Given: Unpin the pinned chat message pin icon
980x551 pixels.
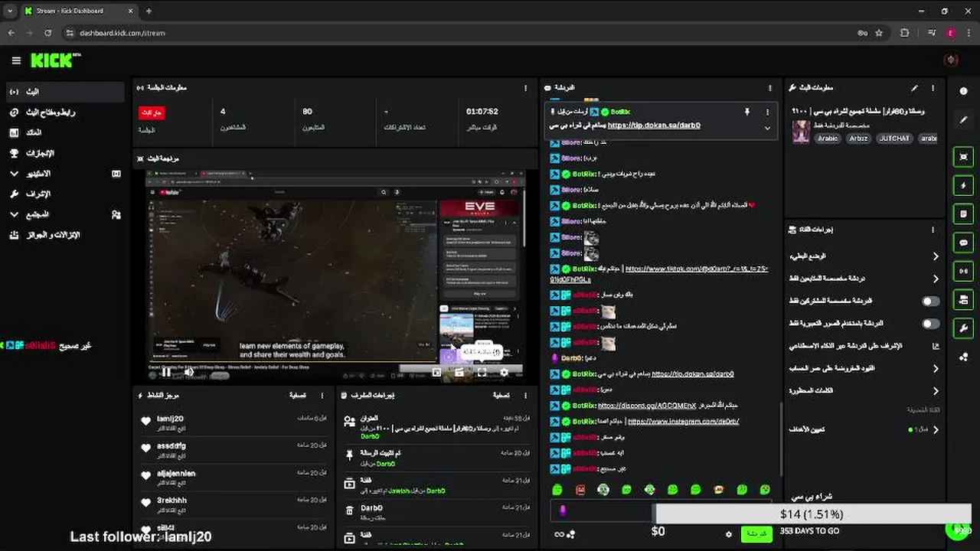Looking at the screenshot, I should pyautogui.click(x=746, y=112).
